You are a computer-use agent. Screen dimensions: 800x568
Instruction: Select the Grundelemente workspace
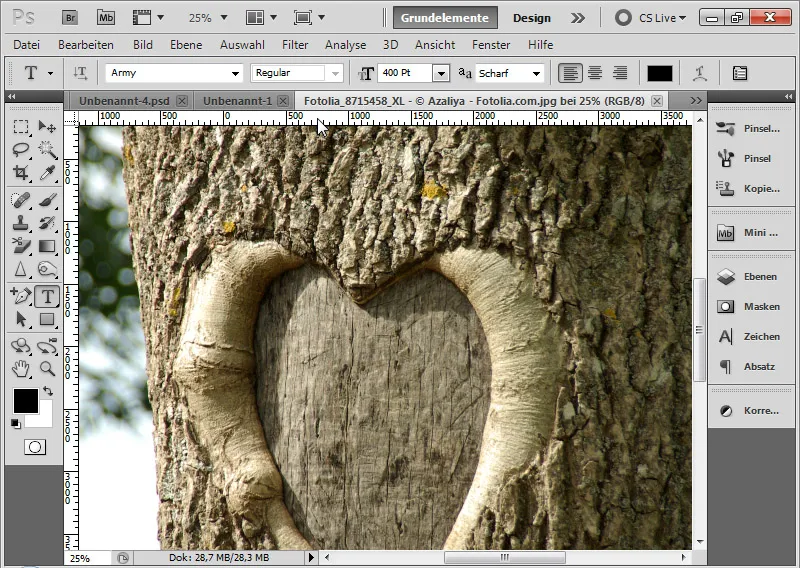(445, 18)
